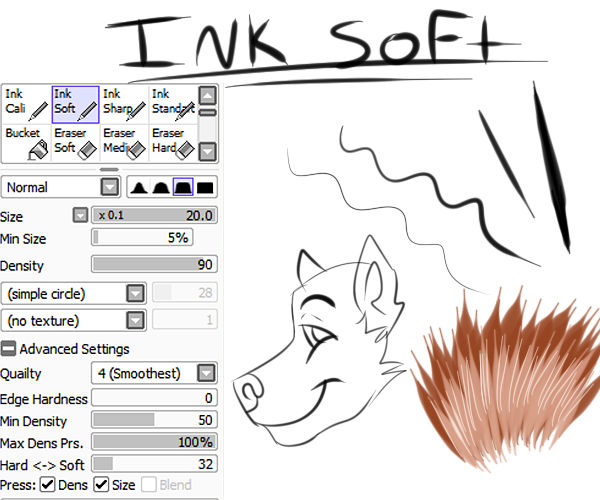Viewport: 600px width, 500px height.
Task: Select the Eraser Soft tool
Action: pos(75,143)
